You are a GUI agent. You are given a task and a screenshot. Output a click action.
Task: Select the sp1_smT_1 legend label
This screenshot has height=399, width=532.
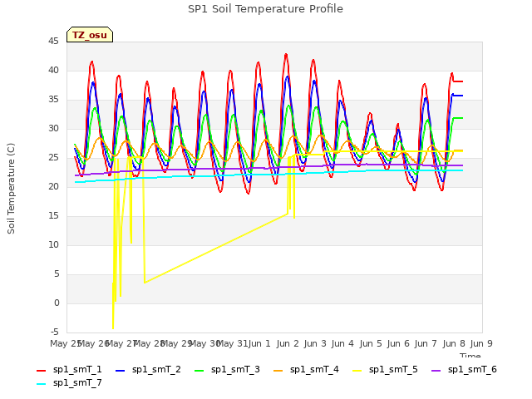[77, 369]
